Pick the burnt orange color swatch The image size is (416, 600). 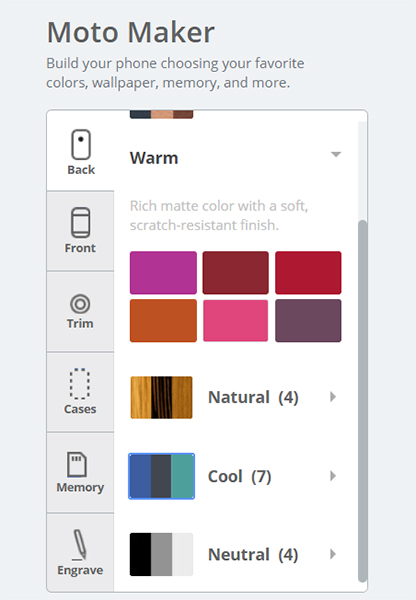[163, 321]
